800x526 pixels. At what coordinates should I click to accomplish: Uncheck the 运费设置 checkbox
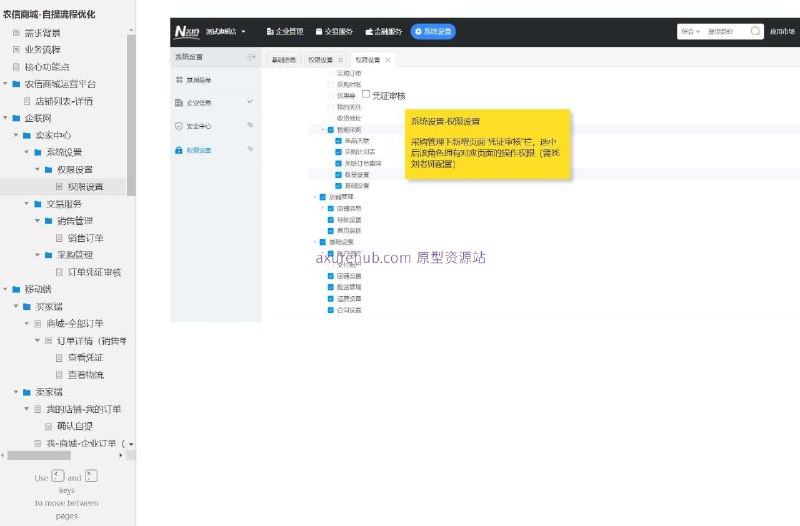click(x=331, y=298)
